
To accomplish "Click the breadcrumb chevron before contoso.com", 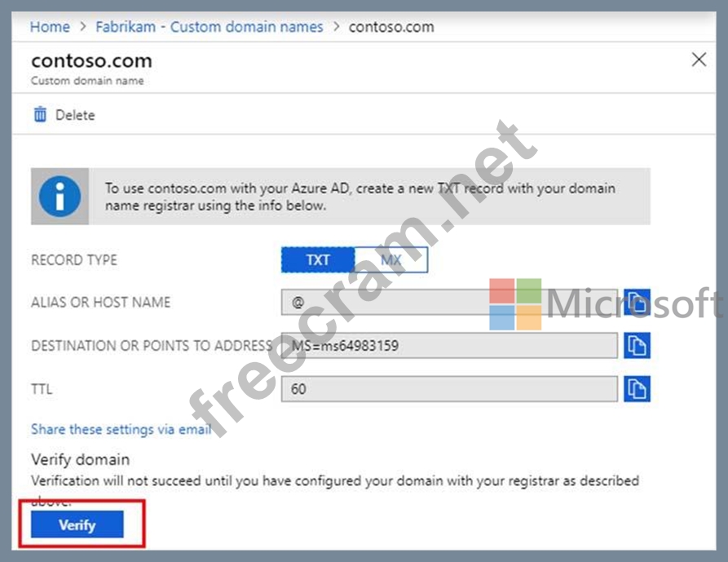I will tap(336, 26).
